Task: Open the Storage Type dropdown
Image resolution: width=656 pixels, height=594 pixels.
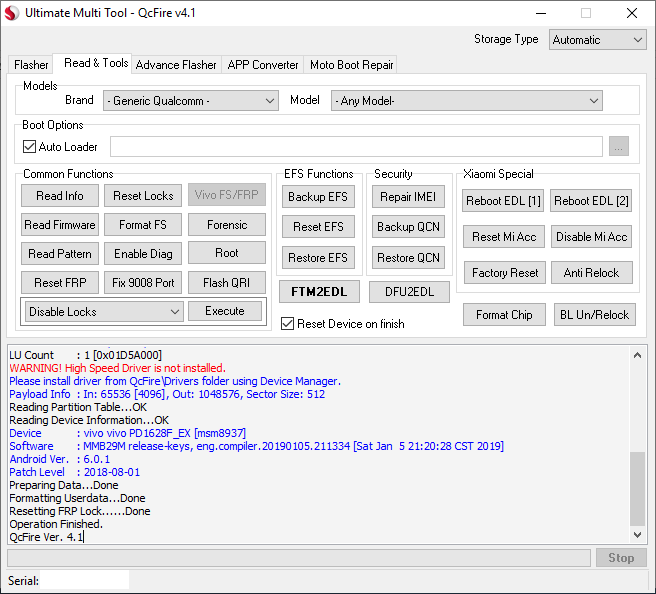Action: 598,40
